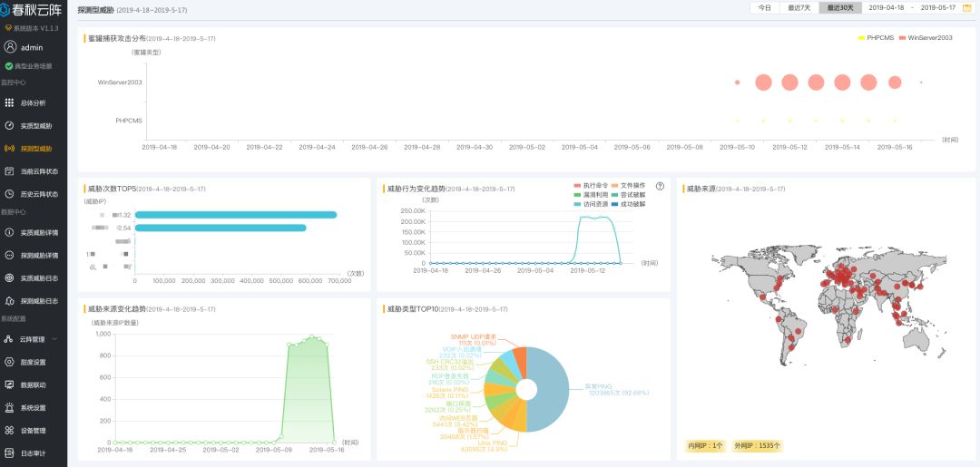Viewport: 980px width, 467px height.
Task: Click the longest bar in 威胁次数TOP5
Action: pos(236,215)
